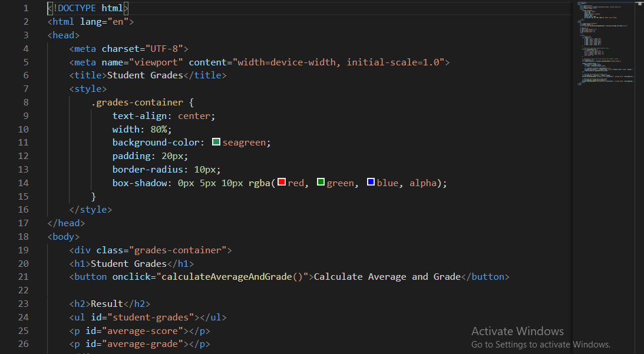Click line number 1 in gutter
Viewport: 644px width, 354px height.
pyautogui.click(x=26, y=8)
